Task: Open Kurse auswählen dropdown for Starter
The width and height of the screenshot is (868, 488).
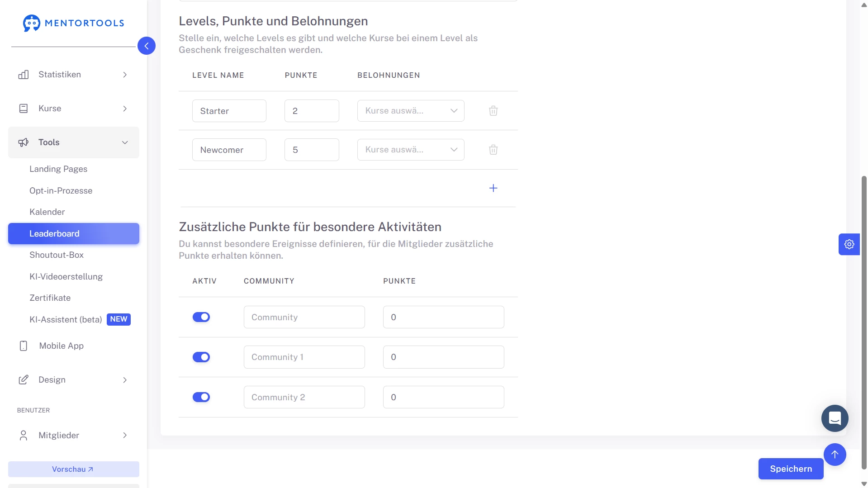Action: pos(411,110)
